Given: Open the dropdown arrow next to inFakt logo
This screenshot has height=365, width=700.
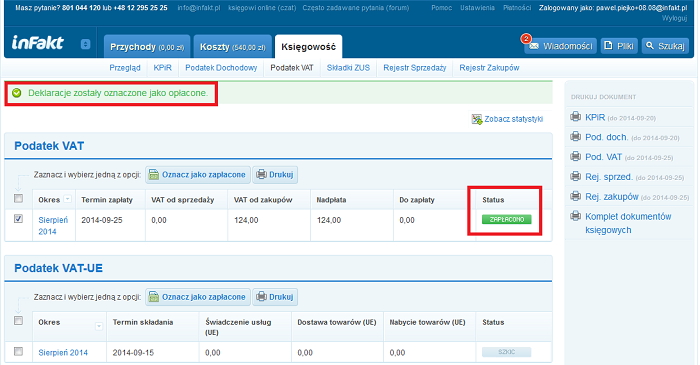Looking at the screenshot, I should [85, 44].
